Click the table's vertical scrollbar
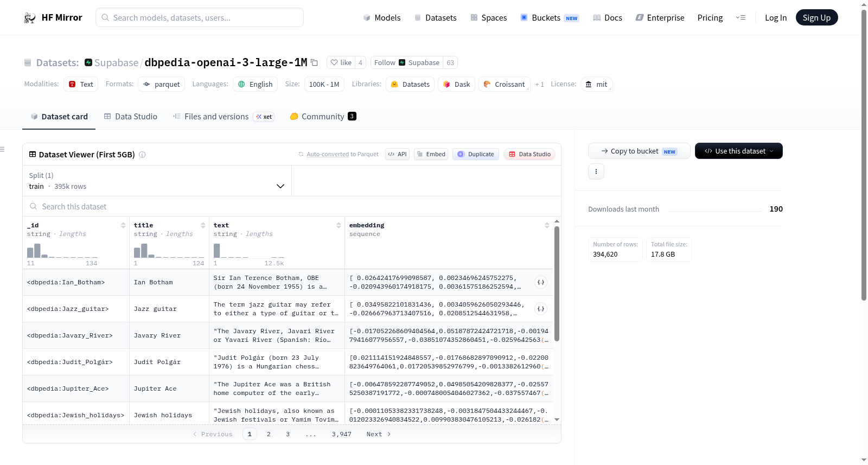Screen dimensions: 868x465 (557, 284)
